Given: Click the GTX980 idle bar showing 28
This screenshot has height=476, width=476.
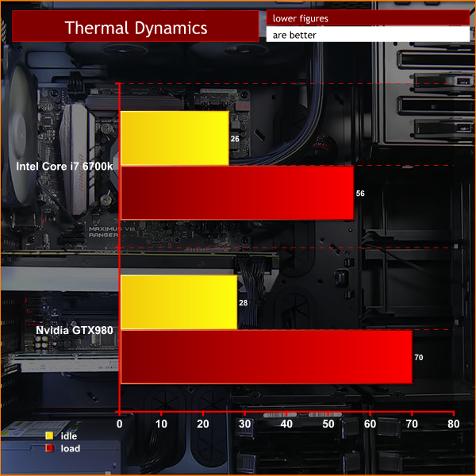Looking at the screenshot, I should pyautogui.click(x=179, y=302).
